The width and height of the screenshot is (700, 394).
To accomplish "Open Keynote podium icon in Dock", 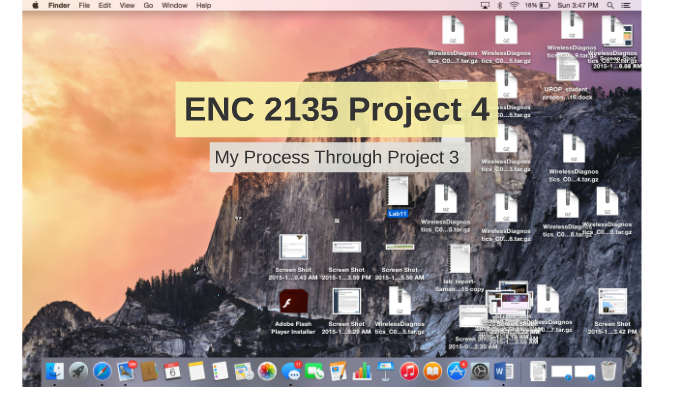I will click(385, 371).
